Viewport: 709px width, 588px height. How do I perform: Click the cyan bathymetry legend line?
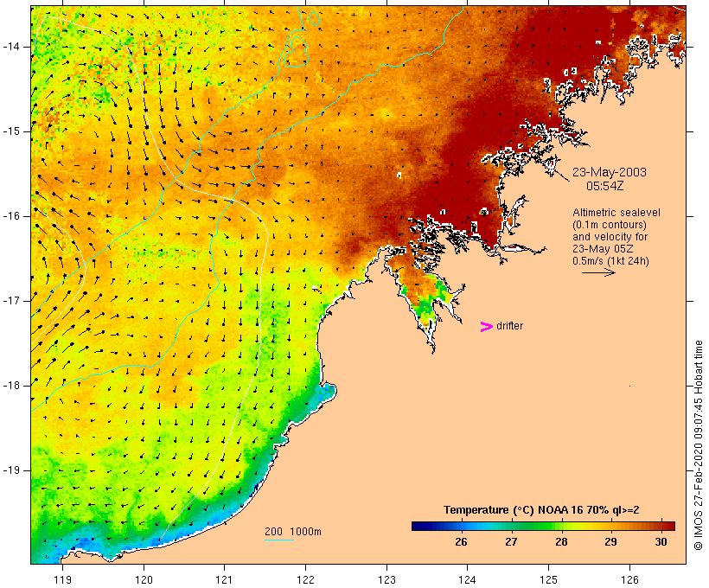[279, 540]
